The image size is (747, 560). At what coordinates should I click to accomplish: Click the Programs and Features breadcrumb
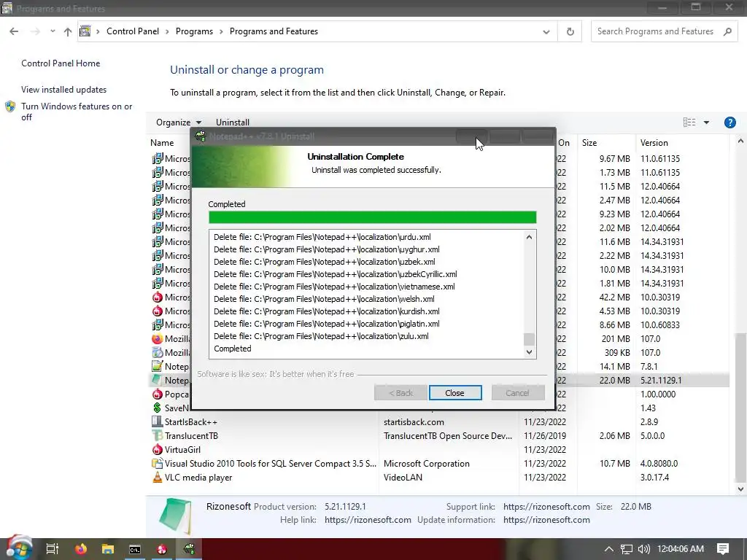click(274, 31)
